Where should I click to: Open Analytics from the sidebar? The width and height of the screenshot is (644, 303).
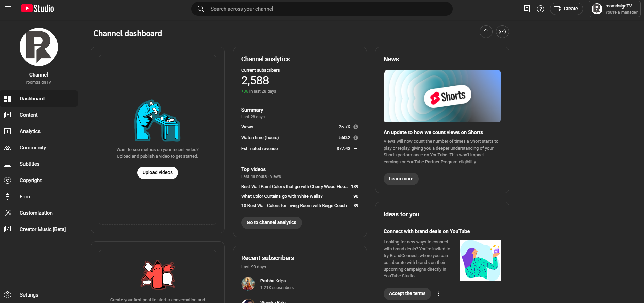click(x=39, y=131)
